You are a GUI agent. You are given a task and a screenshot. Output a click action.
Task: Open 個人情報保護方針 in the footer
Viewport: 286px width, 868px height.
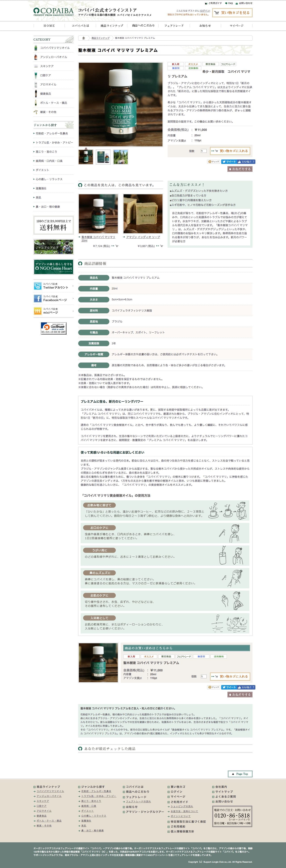click(182, 831)
